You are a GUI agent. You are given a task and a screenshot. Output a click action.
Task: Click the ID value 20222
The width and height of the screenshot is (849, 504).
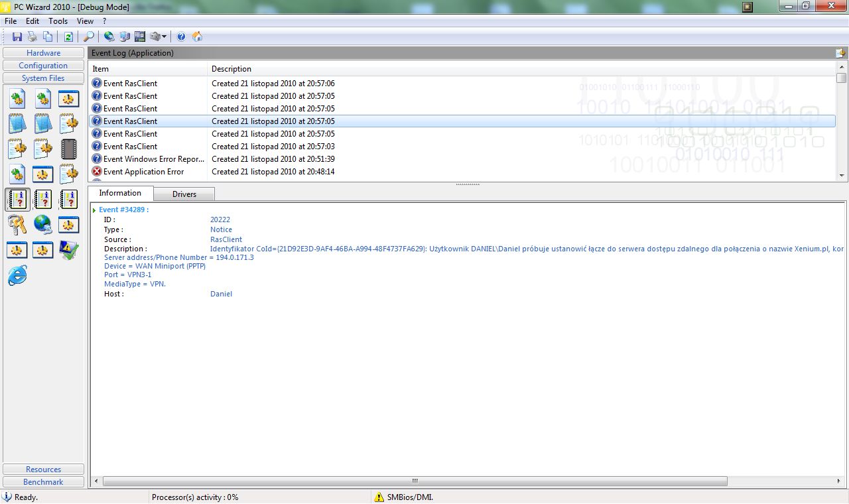pyautogui.click(x=220, y=220)
